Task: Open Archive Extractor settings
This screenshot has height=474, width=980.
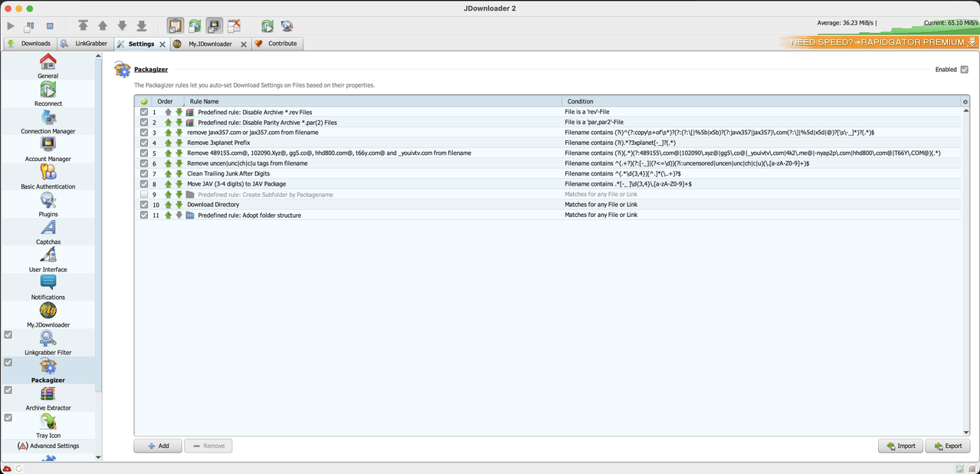Action: click(x=48, y=397)
